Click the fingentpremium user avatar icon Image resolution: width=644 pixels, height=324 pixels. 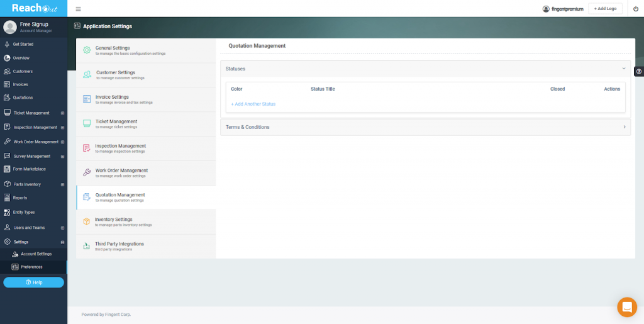pyautogui.click(x=546, y=9)
